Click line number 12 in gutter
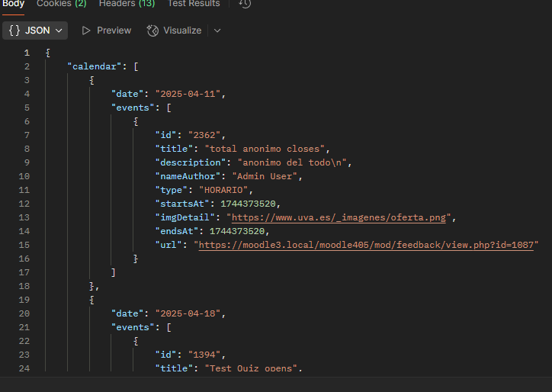Screen dimensions: 552x392 pyautogui.click(x=24, y=204)
